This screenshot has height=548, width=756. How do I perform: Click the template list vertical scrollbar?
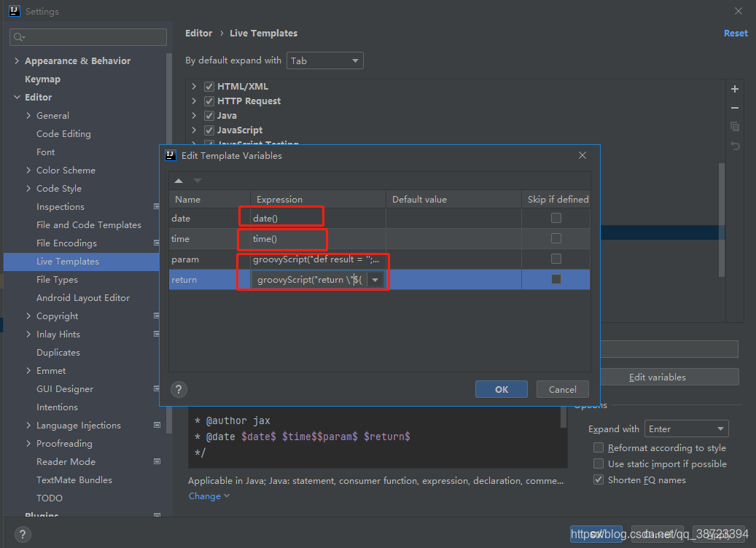[721, 219]
